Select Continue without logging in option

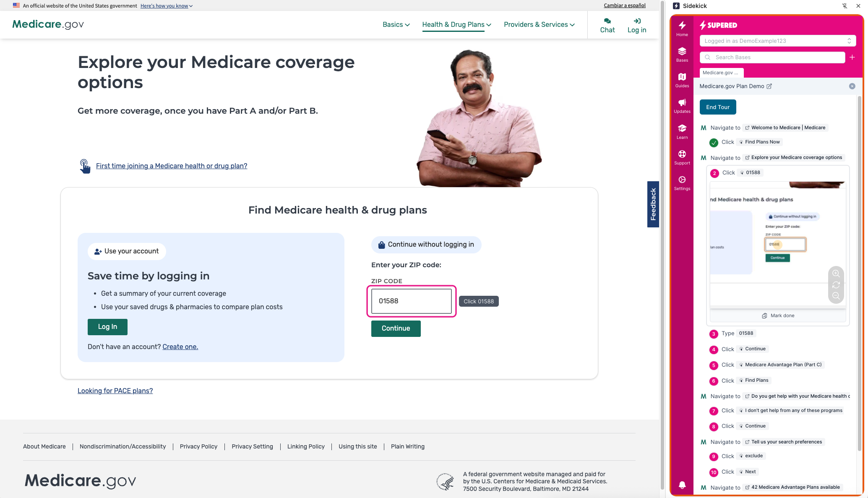click(426, 245)
